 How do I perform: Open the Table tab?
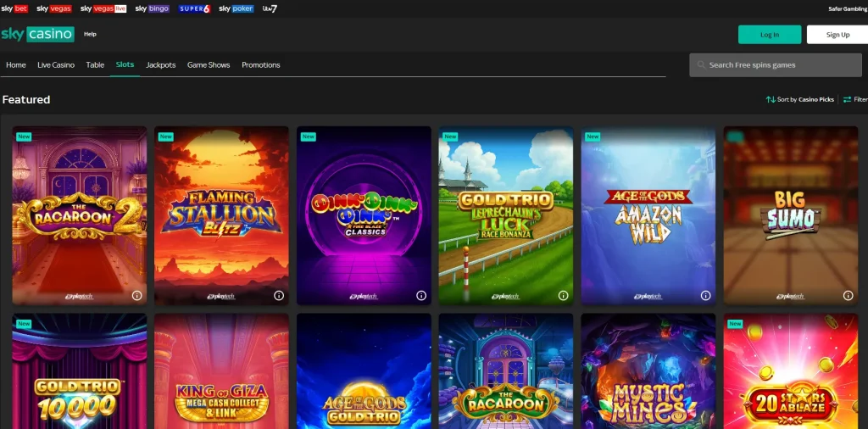pyautogui.click(x=95, y=64)
